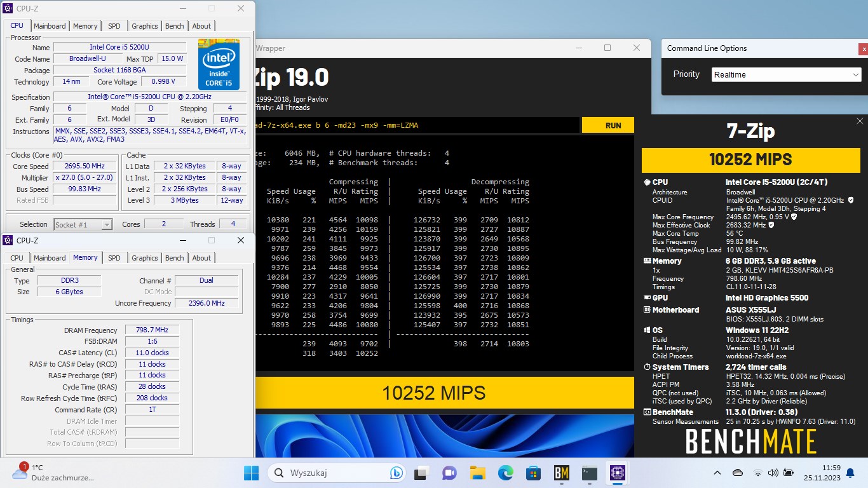
Task: Click the Max TDP value 15.0 W
Action: [x=172, y=58]
